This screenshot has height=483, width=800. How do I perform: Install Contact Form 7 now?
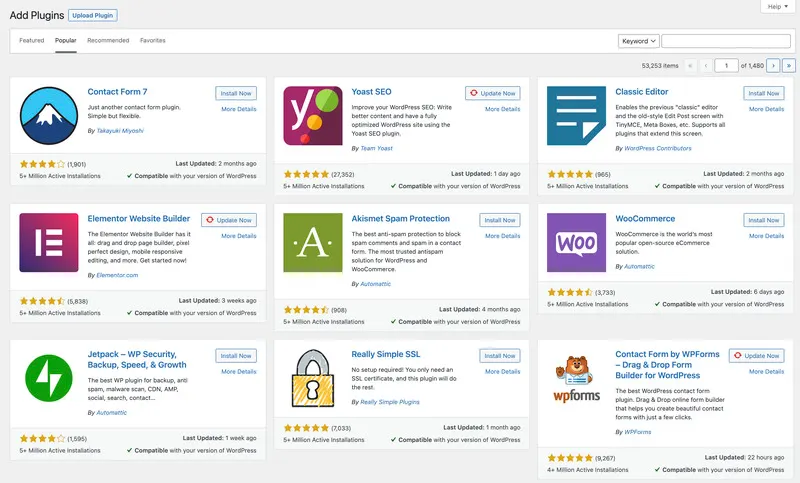pos(236,93)
